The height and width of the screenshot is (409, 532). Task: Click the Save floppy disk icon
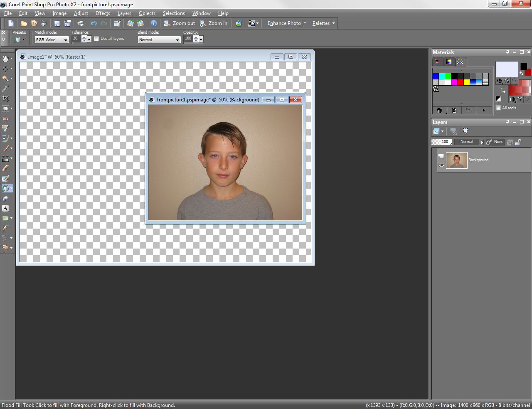57,23
